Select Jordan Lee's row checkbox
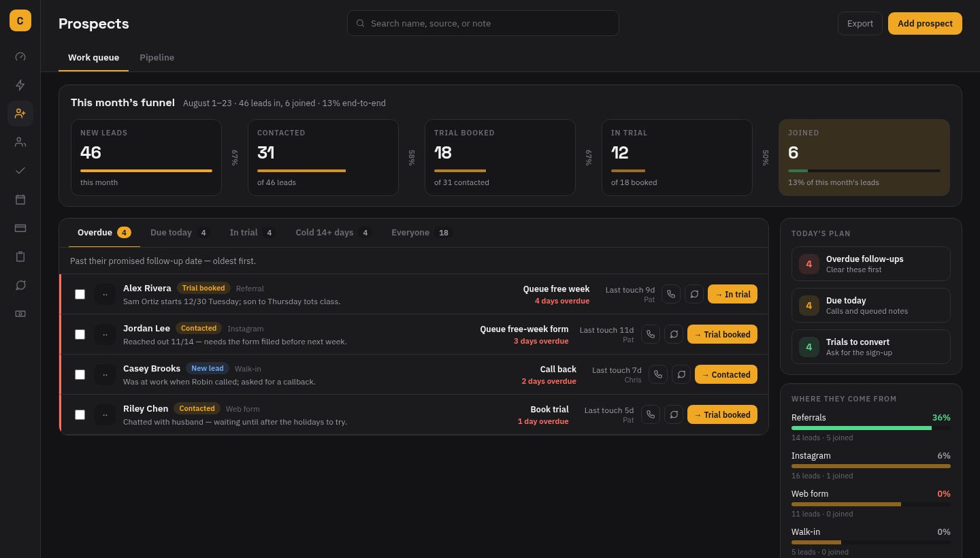This screenshot has width=980, height=558. [80, 334]
